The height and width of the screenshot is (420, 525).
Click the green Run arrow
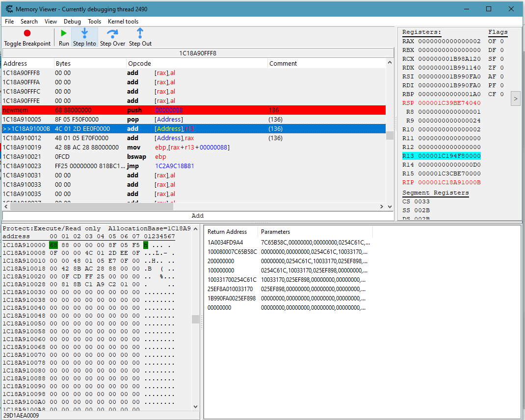pos(64,33)
